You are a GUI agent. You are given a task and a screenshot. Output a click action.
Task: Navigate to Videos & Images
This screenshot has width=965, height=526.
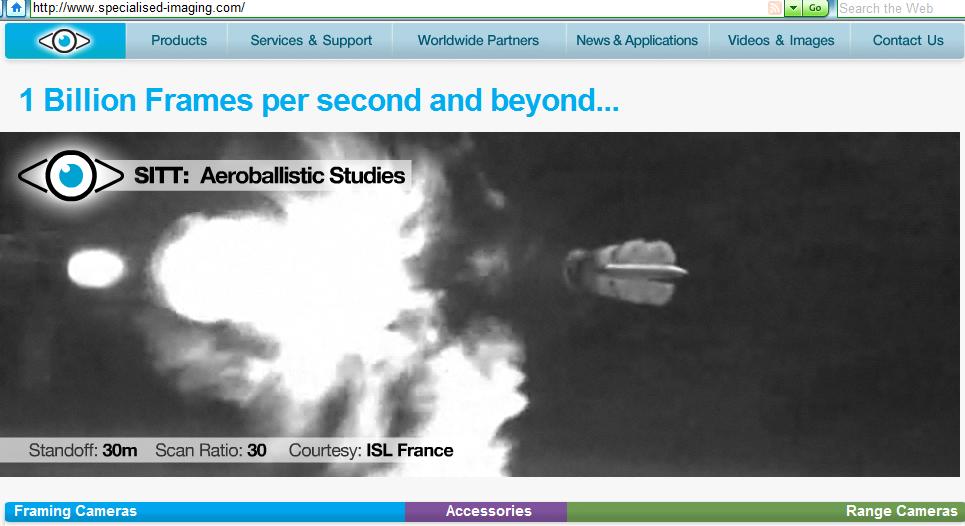[x=781, y=41]
